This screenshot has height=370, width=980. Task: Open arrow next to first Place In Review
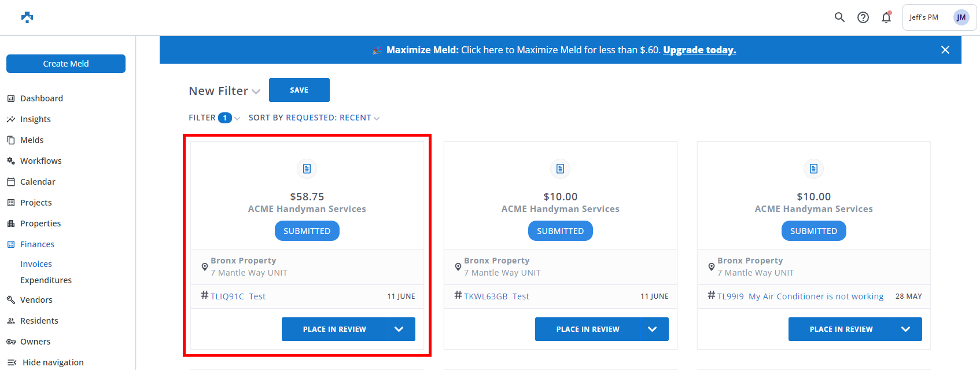399,329
